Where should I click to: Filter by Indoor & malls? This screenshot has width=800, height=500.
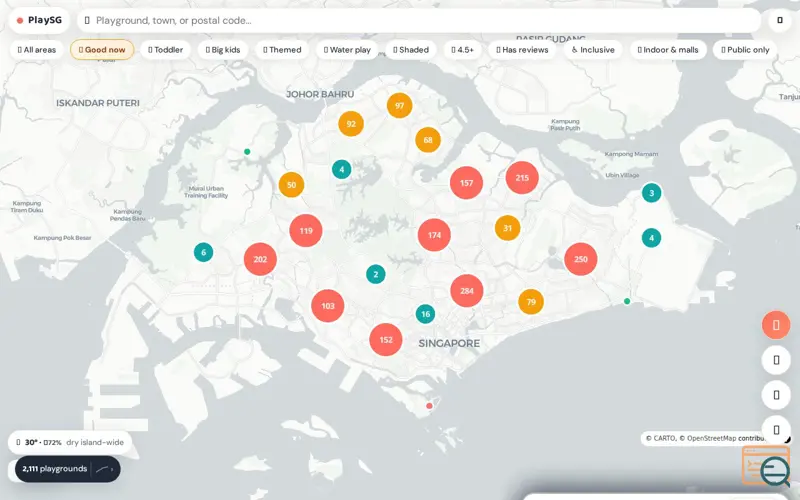tap(668, 50)
